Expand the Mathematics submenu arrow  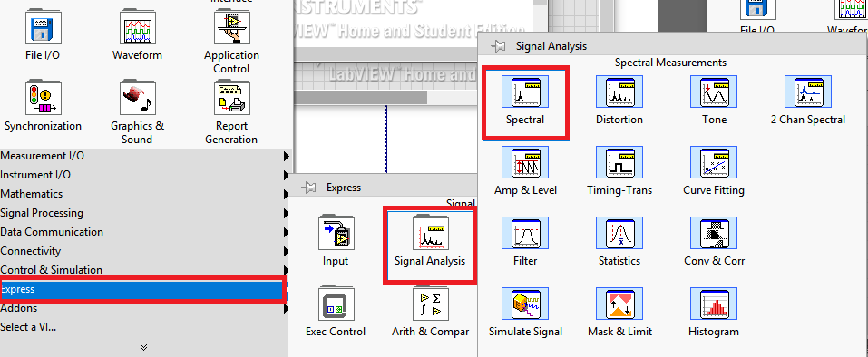(x=287, y=194)
